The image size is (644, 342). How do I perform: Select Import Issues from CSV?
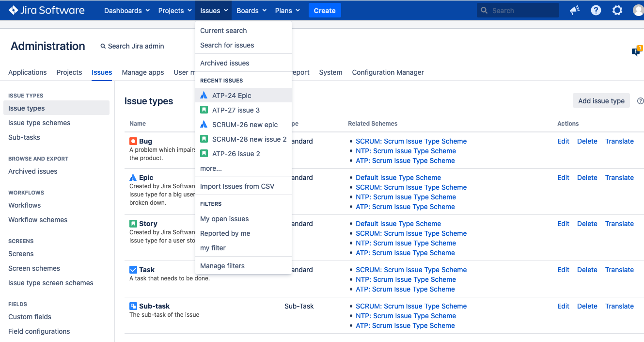(243, 186)
